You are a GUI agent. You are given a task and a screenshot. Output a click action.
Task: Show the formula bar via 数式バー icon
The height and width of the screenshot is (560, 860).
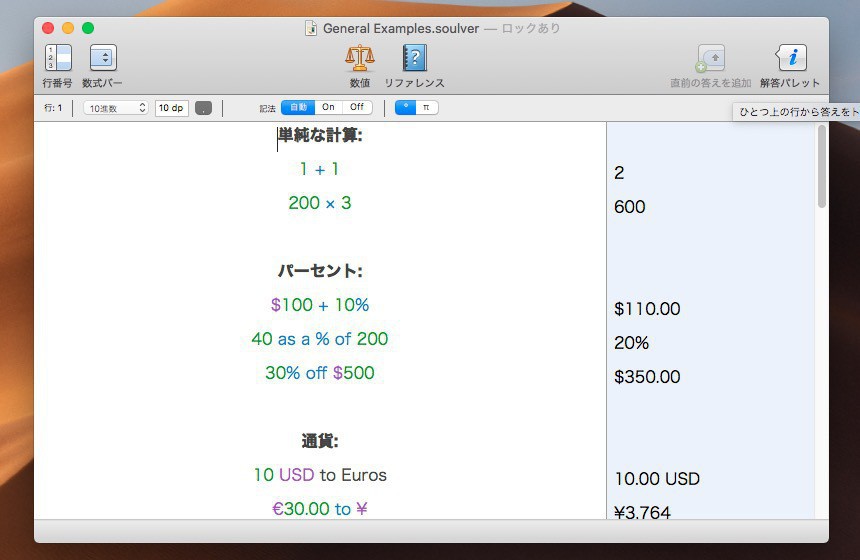tap(103, 58)
